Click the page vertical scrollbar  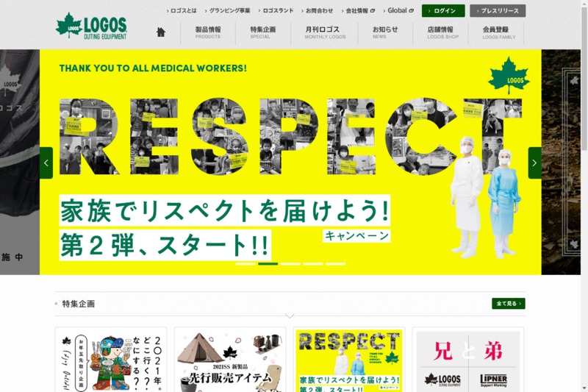(x=584, y=196)
